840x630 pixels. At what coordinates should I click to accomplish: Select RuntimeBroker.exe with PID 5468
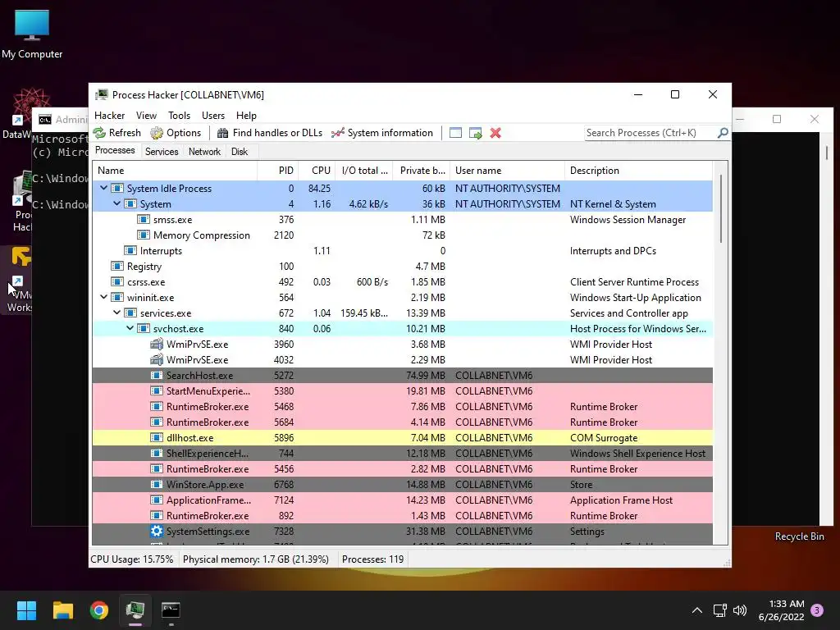coord(402,407)
